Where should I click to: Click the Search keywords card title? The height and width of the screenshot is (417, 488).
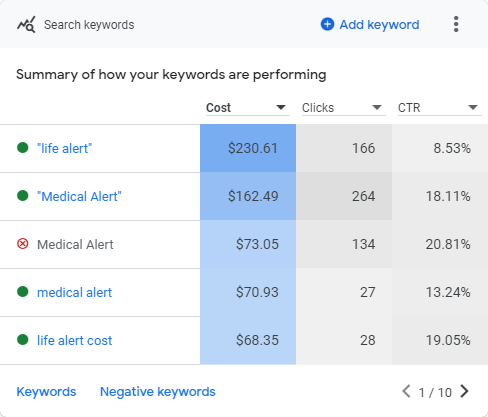pyautogui.click(x=89, y=25)
